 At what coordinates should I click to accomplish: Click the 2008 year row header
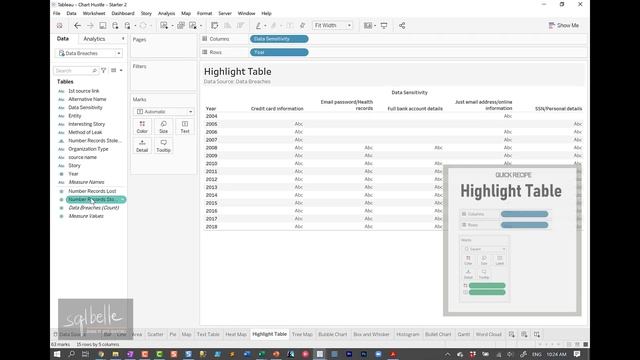[211, 148]
